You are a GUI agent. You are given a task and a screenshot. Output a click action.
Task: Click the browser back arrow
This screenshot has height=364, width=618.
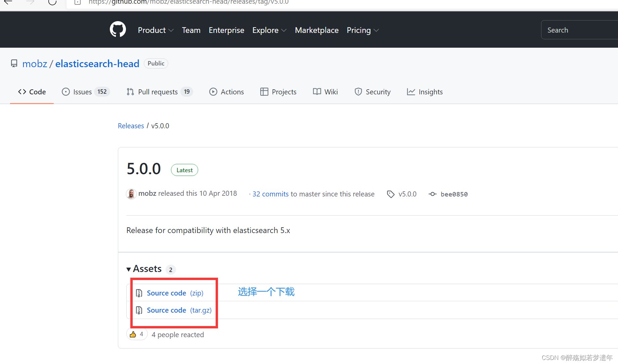point(8,2)
